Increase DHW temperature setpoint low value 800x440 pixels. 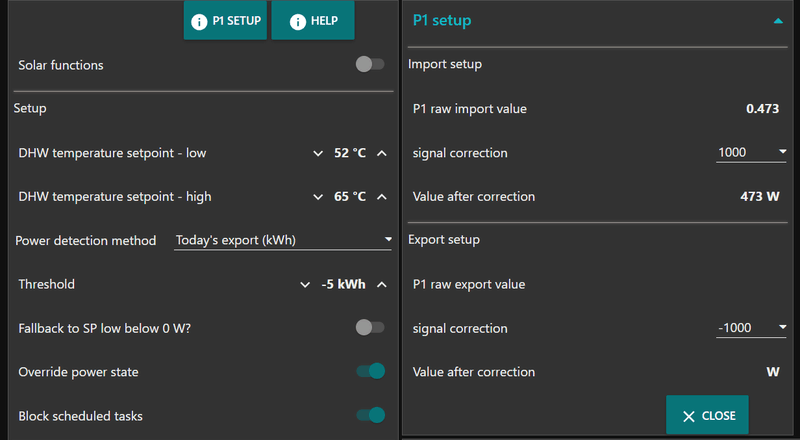click(381, 153)
